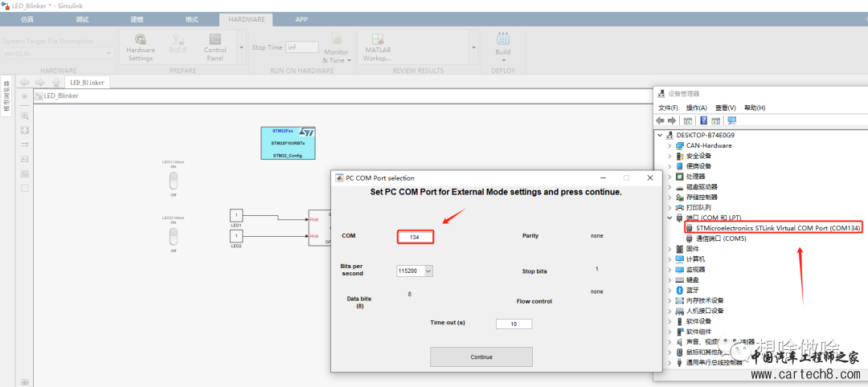
Task: Switch to the 调试 ribbon tab
Action: pos(82,19)
